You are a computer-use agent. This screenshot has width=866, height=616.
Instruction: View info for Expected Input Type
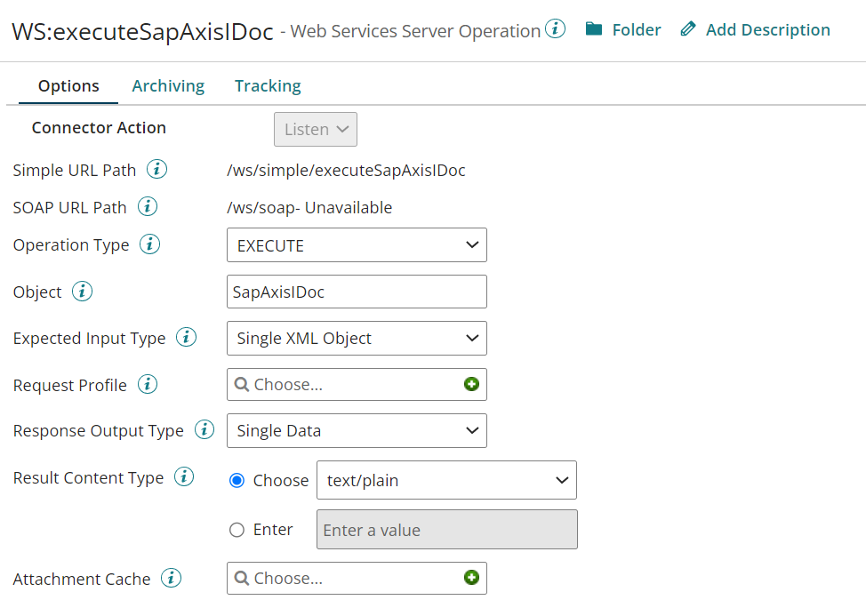tap(186, 338)
